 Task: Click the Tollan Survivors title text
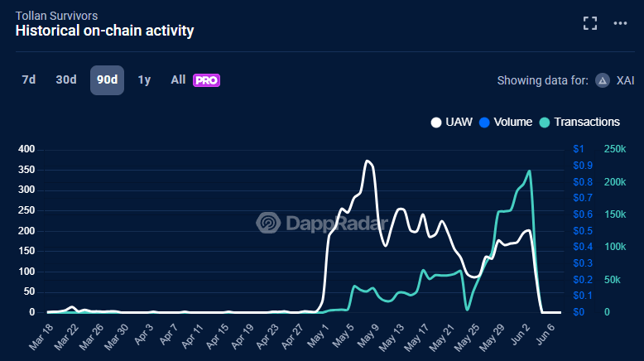[x=56, y=16]
